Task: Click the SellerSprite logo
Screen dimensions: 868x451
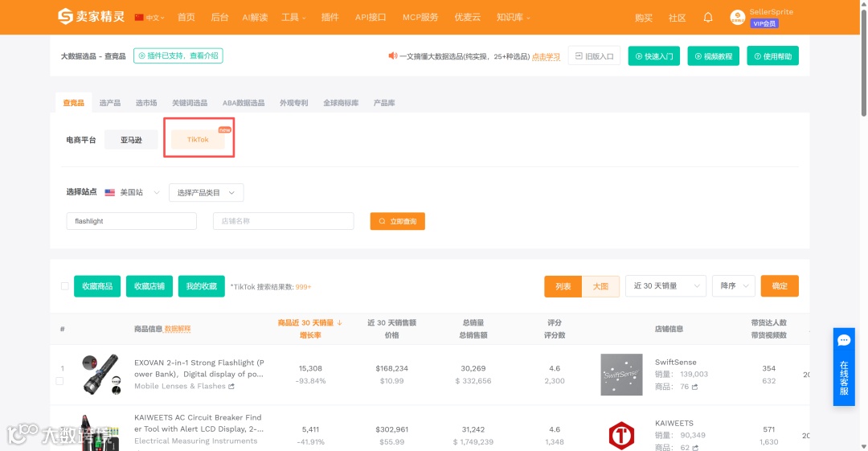Action: coord(92,17)
